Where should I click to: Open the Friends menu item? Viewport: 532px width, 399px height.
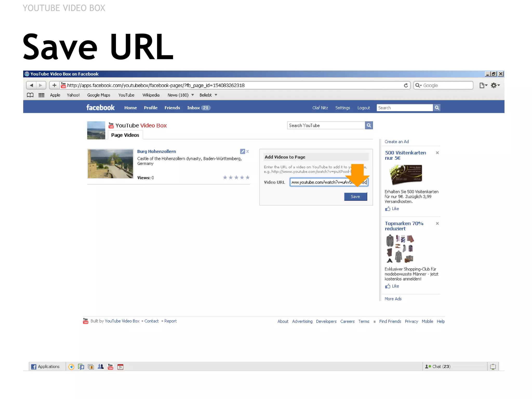(172, 108)
